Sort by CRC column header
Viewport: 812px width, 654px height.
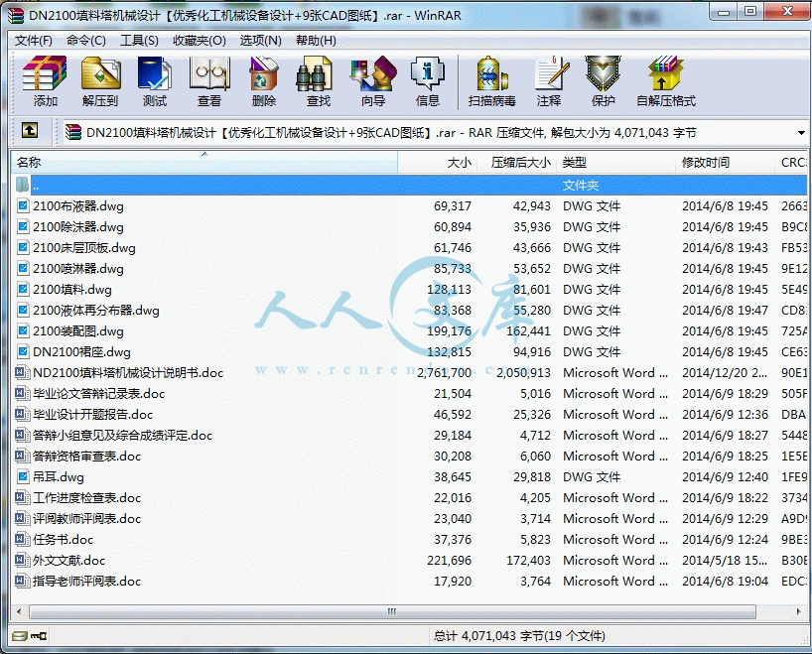coord(791,162)
